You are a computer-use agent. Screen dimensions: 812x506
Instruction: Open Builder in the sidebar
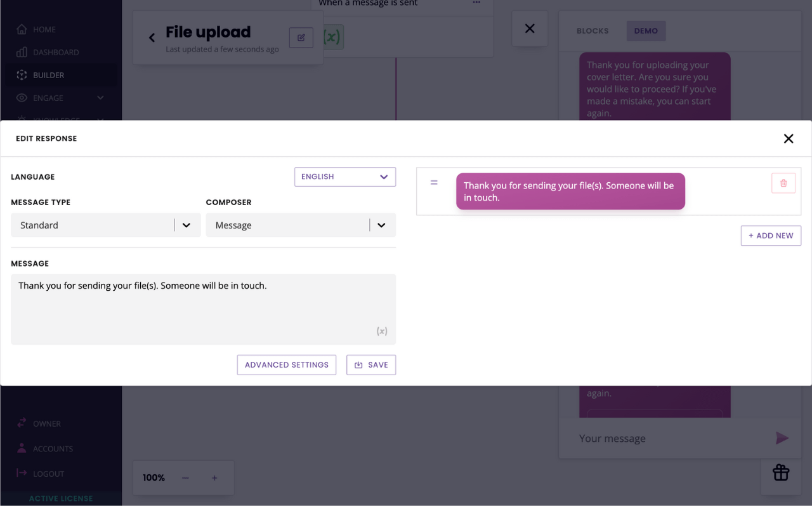click(x=48, y=75)
